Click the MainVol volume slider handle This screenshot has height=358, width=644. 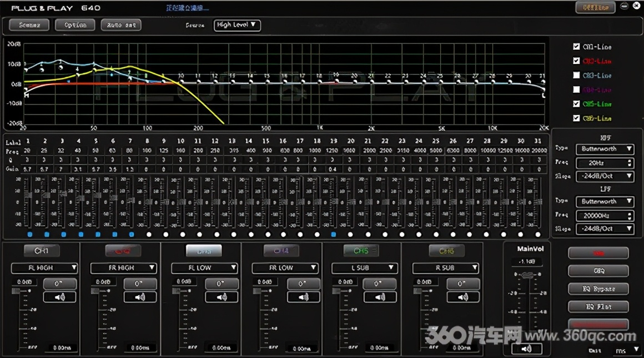(527, 275)
